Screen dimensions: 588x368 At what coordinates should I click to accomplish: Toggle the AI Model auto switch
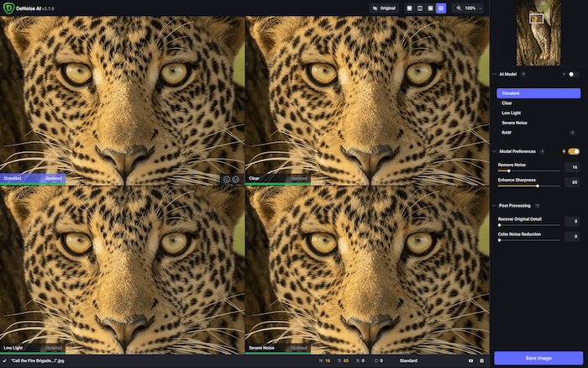[572, 74]
